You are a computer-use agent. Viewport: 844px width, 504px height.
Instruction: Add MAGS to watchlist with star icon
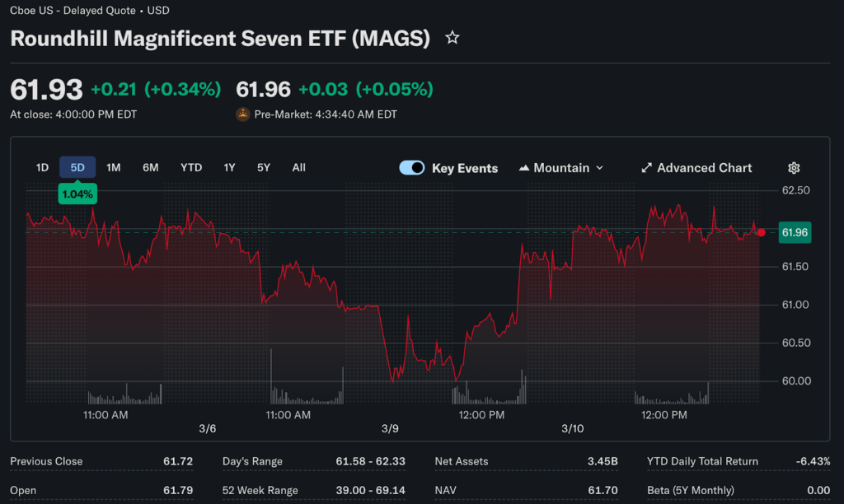[x=452, y=38]
